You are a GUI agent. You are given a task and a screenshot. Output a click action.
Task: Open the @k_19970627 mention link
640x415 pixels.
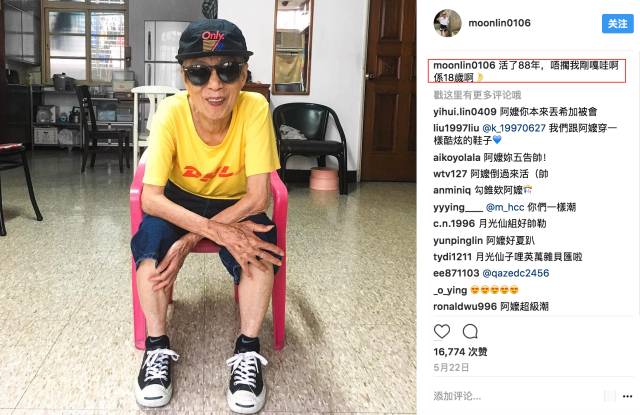pos(514,128)
